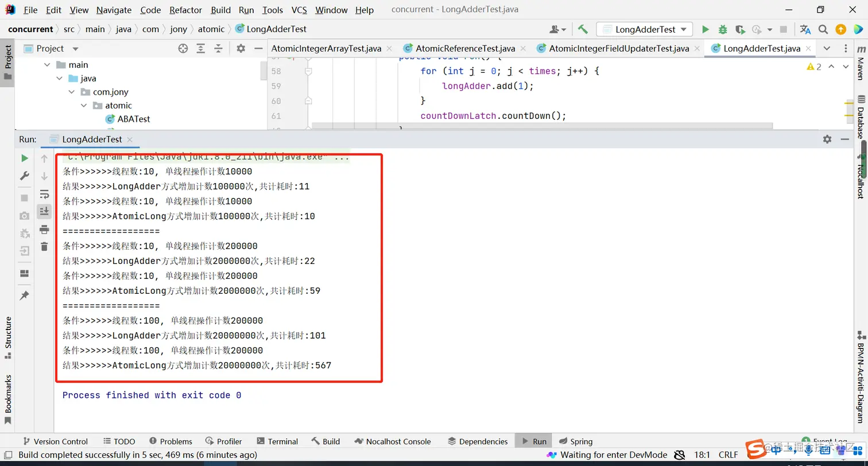Modify run configuration with the wrench icon
The width and height of the screenshot is (868, 466).
coord(25,176)
